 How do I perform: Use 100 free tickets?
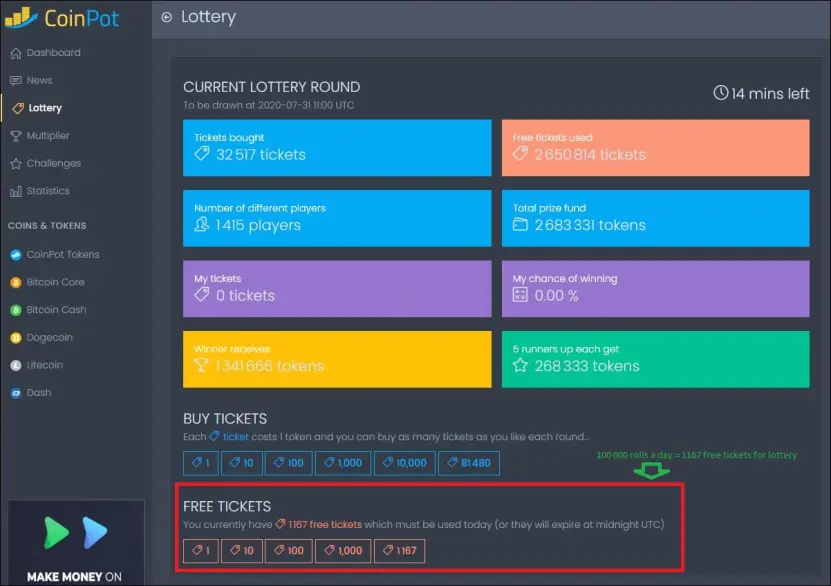pos(288,551)
